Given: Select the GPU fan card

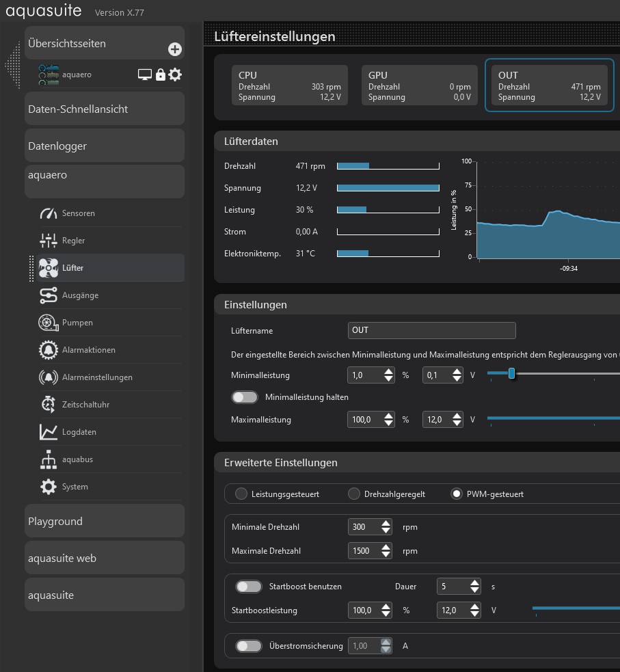Looking at the screenshot, I should tap(419, 85).
